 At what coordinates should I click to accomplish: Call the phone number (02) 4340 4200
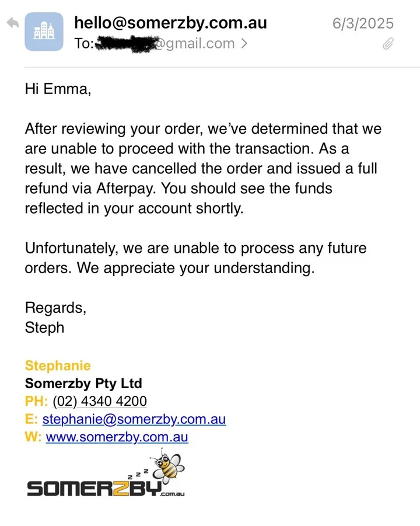(x=99, y=402)
